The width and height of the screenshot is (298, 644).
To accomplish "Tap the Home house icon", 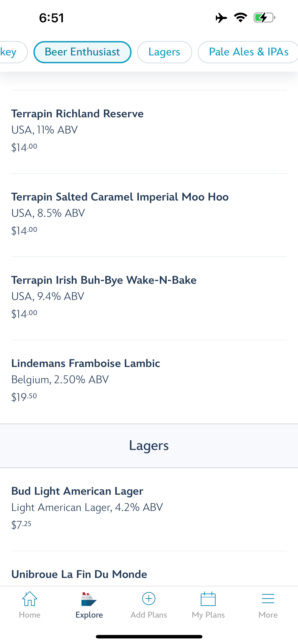I will coord(29,599).
